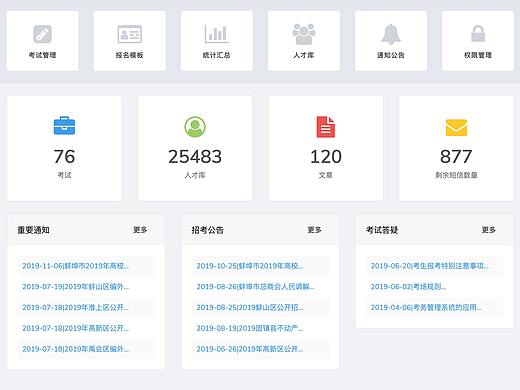
Task: Open 考试管理 pencil icon
Action: (42, 34)
